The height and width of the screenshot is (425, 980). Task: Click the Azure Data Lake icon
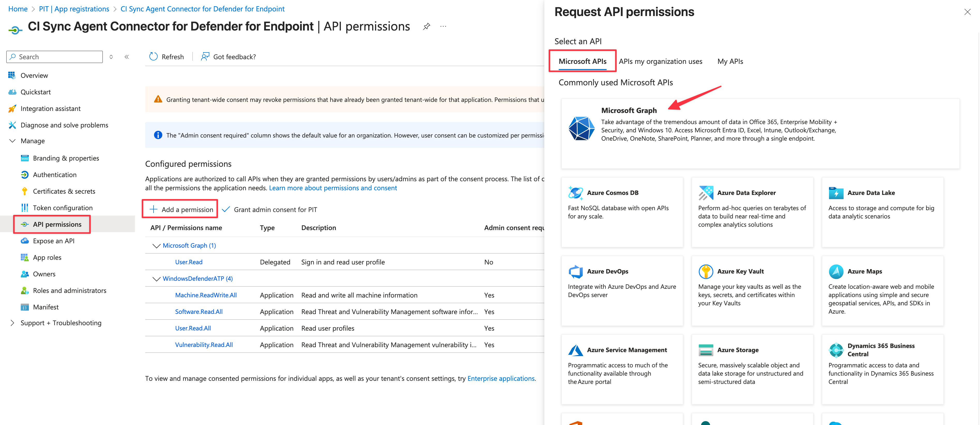tap(836, 193)
